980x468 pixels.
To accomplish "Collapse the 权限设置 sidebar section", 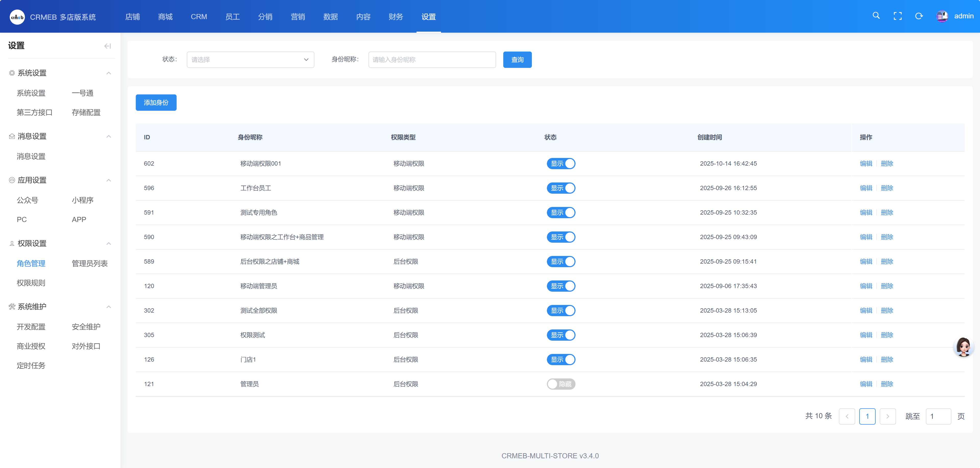I will coord(108,243).
